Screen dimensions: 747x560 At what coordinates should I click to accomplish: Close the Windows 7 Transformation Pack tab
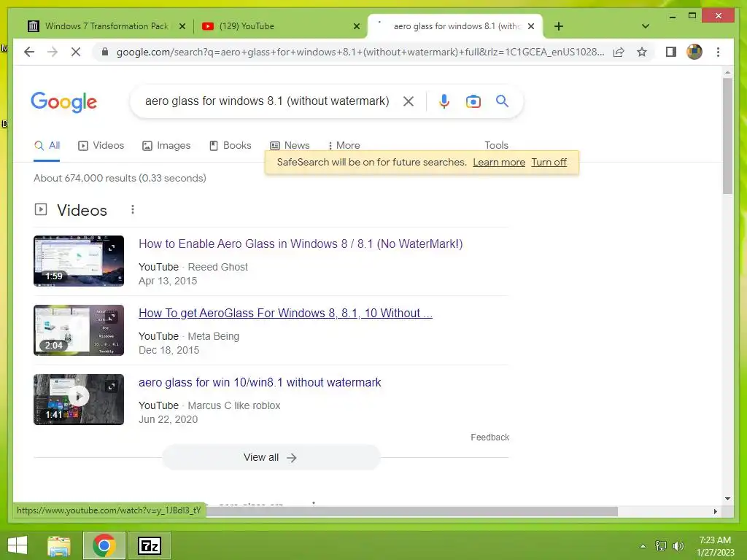click(x=182, y=26)
